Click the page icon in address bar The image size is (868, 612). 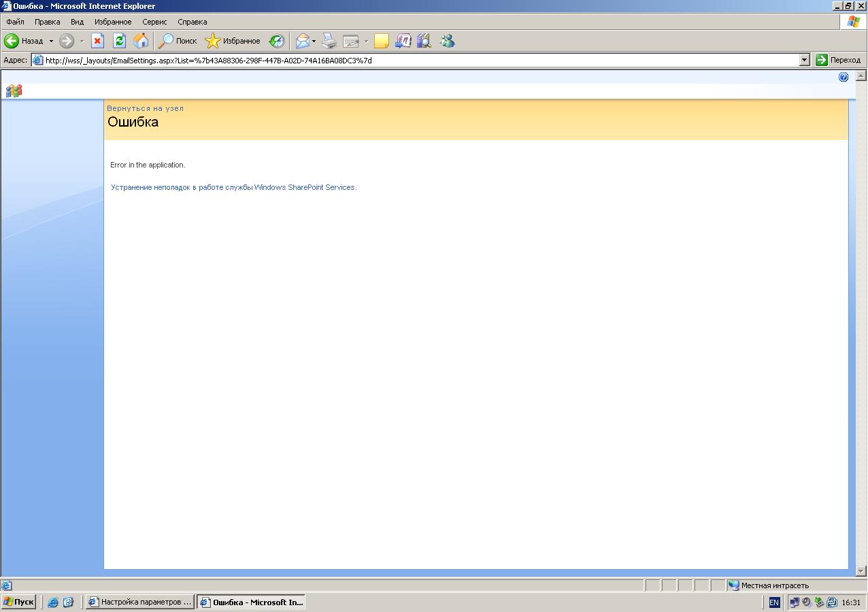(38, 60)
